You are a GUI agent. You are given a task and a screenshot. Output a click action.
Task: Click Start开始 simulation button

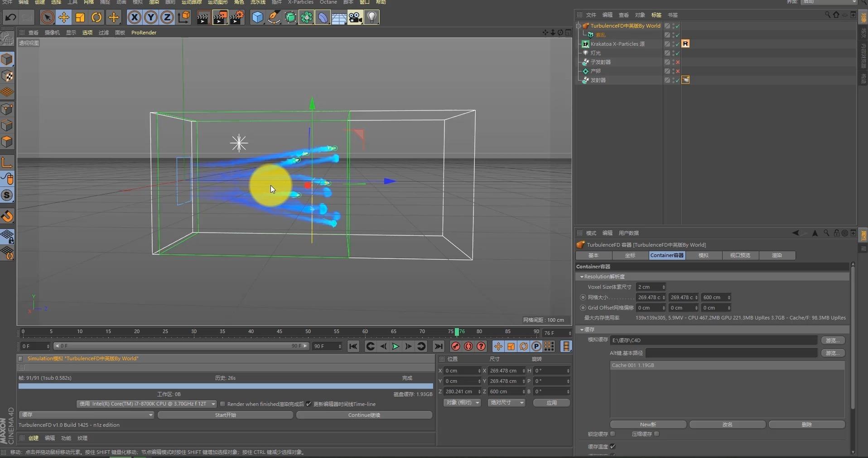pos(225,415)
